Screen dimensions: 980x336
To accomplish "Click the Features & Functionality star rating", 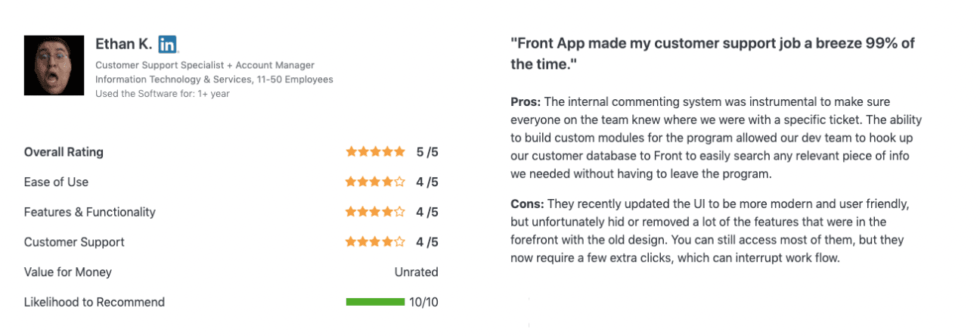I will tap(375, 212).
